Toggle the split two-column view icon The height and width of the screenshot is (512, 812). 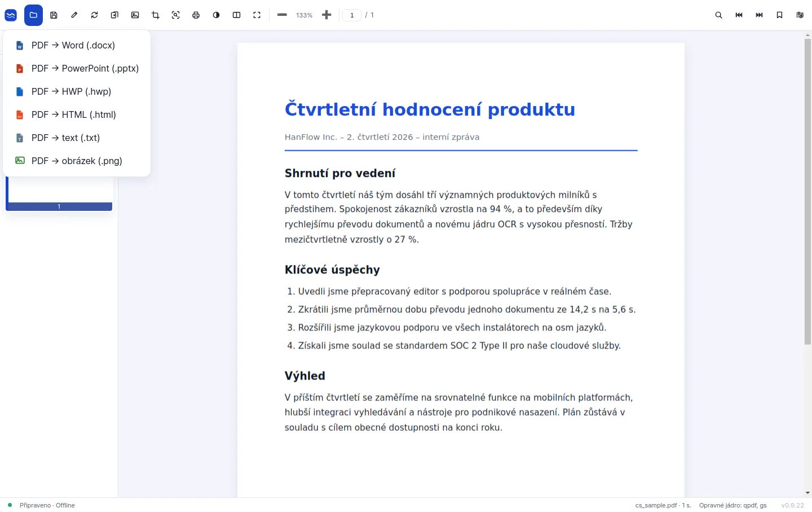coord(236,15)
